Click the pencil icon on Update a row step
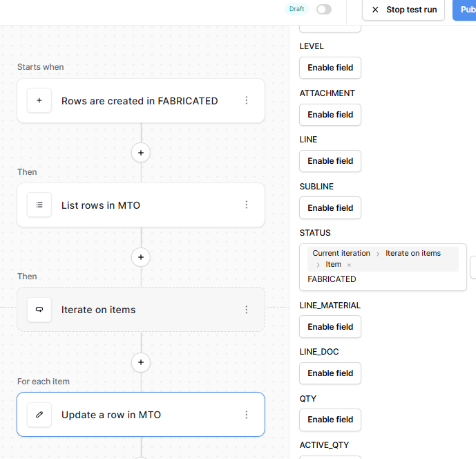Image resolution: width=476 pixels, height=459 pixels. pyautogui.click(x=39, y=415)
